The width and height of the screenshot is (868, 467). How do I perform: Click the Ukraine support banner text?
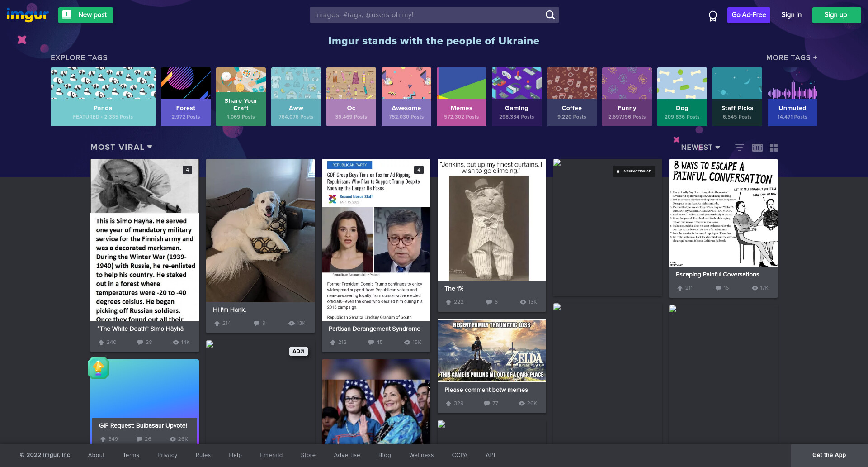click(434, 41)
